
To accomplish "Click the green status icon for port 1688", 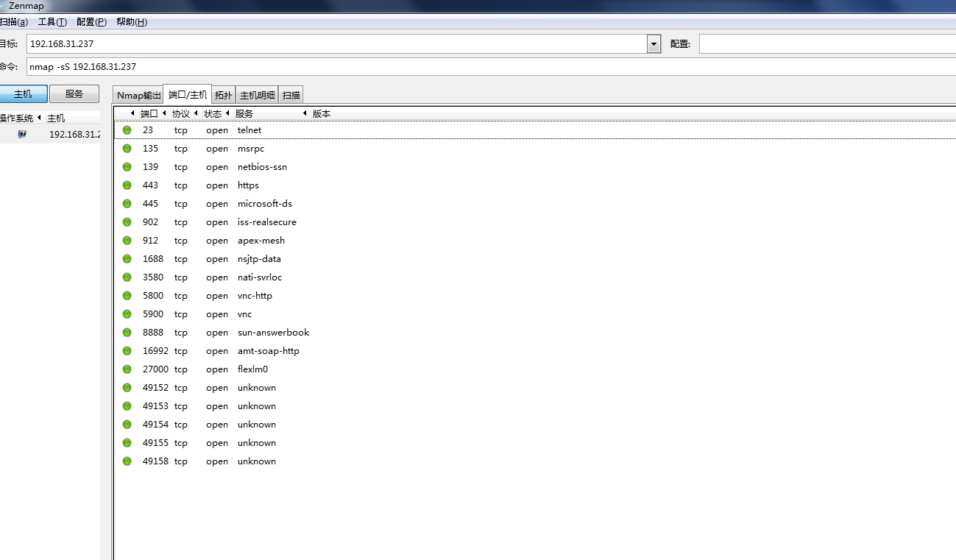I will coord(127,259).
